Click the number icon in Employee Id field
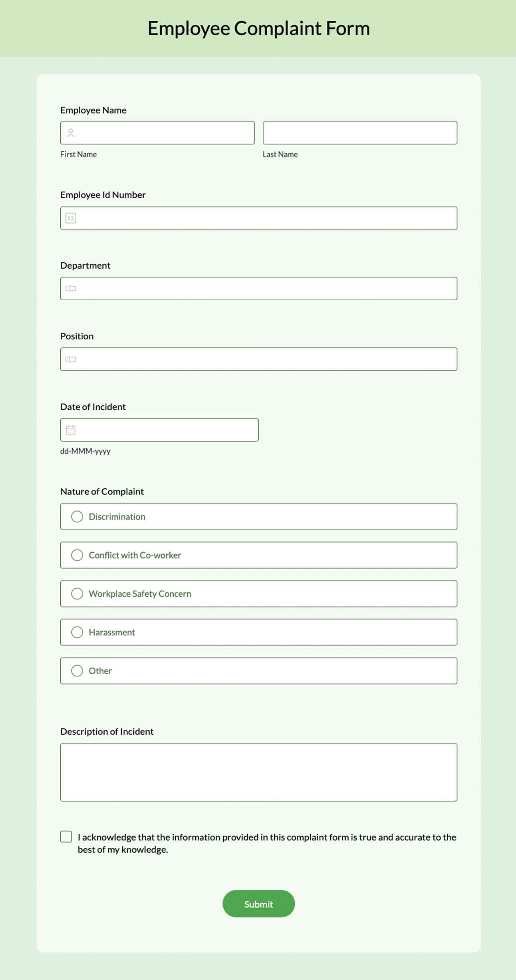 coord(70,218)
